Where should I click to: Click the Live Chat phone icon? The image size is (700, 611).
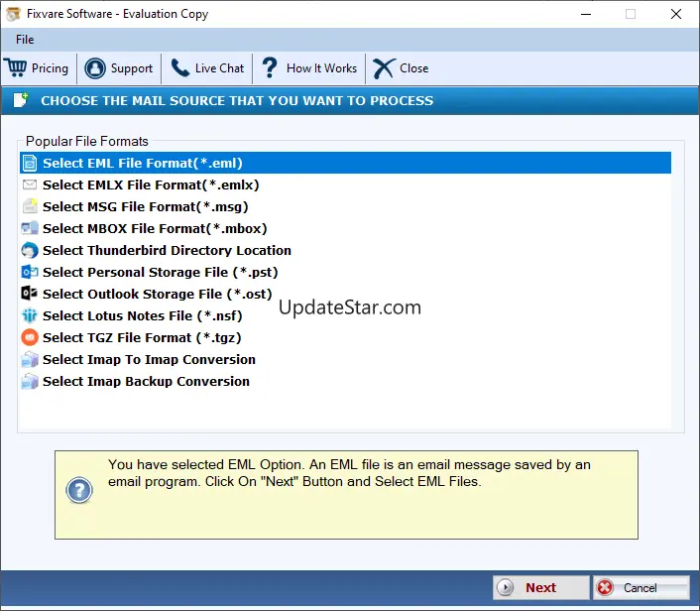(x=180, y=68)
